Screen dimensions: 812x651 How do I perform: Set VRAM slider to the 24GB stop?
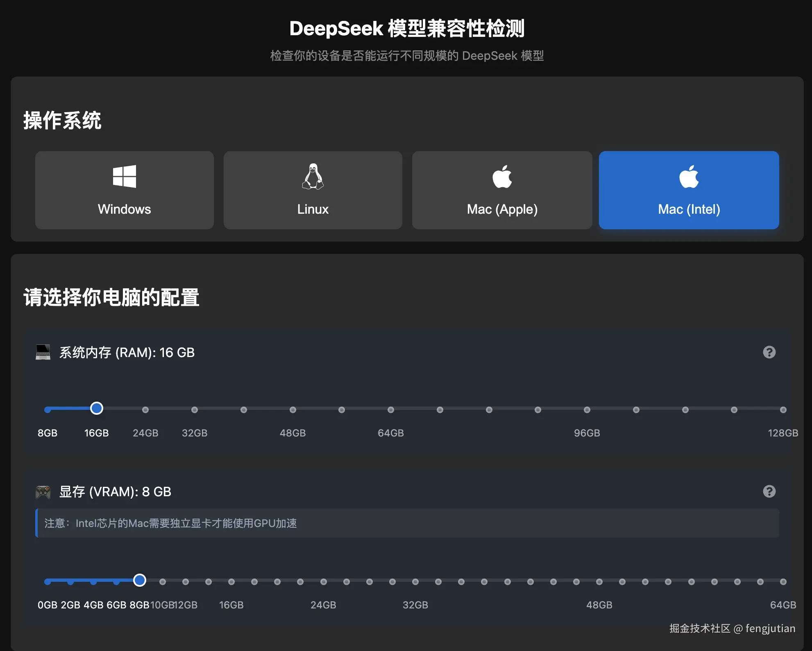[324, 582]
